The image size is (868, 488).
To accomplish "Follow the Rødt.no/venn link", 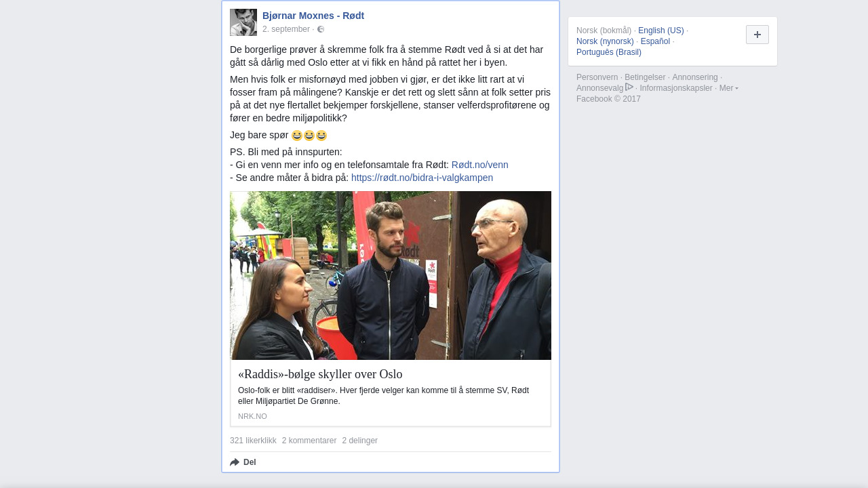I will click(x=479, y=165).
